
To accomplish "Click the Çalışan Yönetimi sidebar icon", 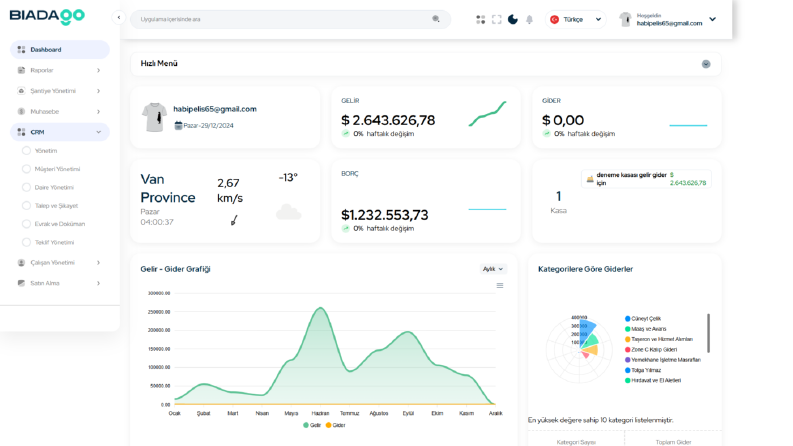I will tap(21, 262).
